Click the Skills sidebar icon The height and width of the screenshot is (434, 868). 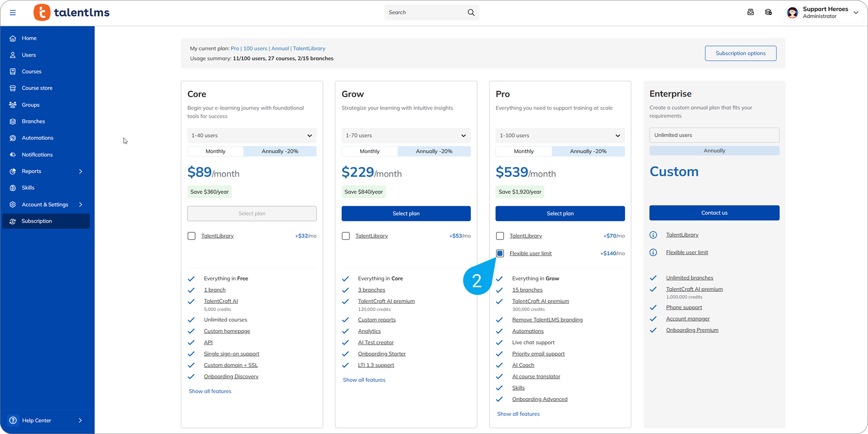coord(13,188)
